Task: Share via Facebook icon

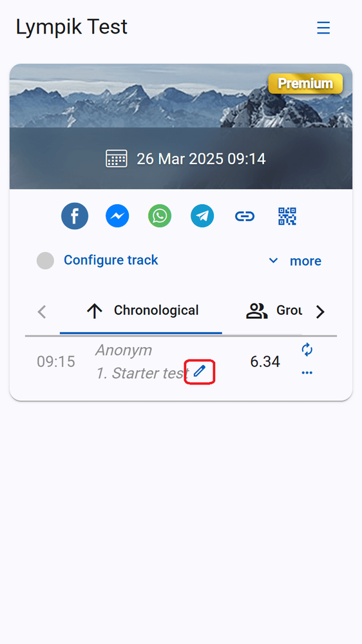Action: coord(75,216)
